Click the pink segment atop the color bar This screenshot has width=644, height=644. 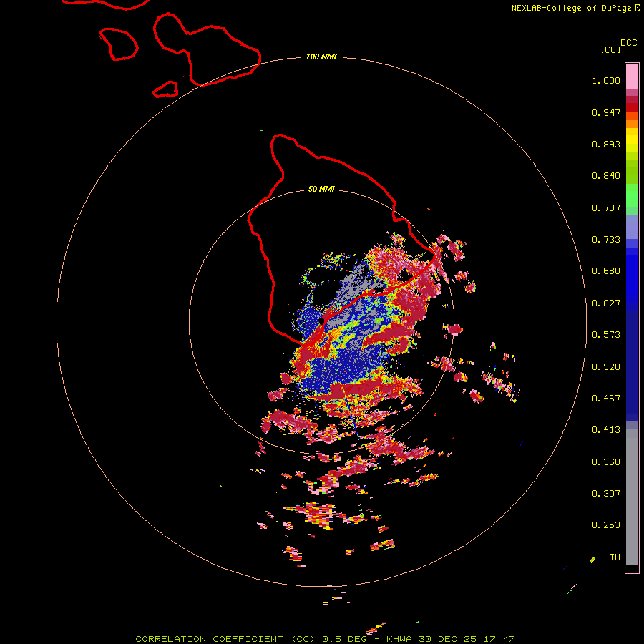pyautogui.click(x=632, y=77)
